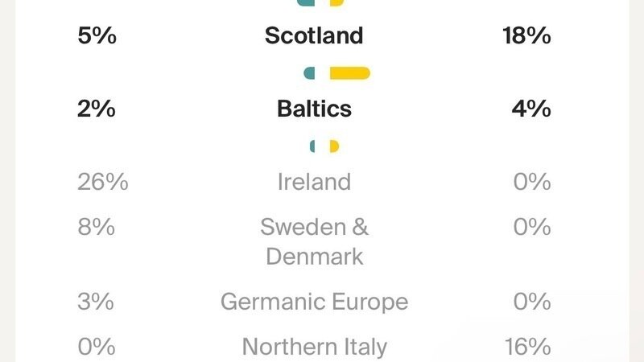The height and width of the screenshot is (362, 644).
Task: Open the Baltics region row
Action: (314, 109)
